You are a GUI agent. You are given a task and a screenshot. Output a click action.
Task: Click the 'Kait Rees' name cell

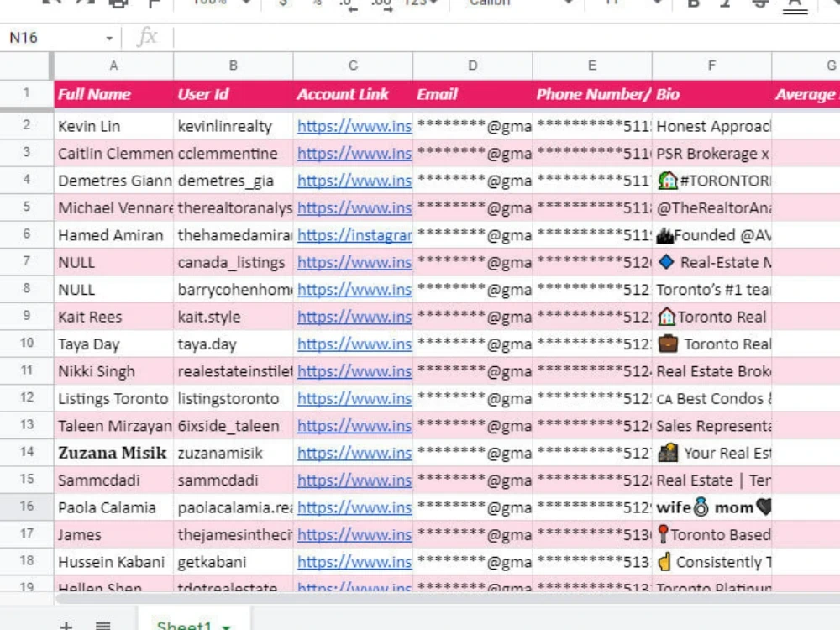click(113, 318)
